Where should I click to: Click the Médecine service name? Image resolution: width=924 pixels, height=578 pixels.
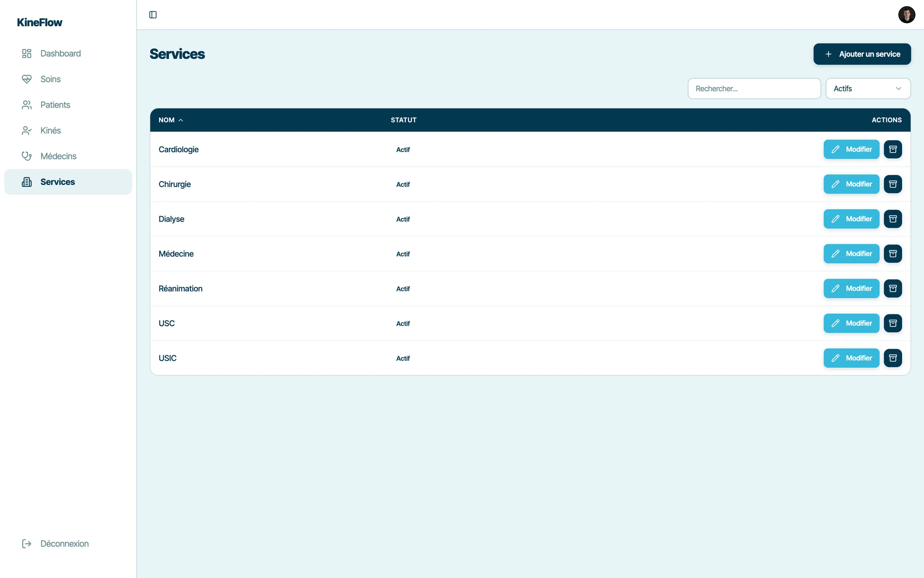(x=176, y=254)
